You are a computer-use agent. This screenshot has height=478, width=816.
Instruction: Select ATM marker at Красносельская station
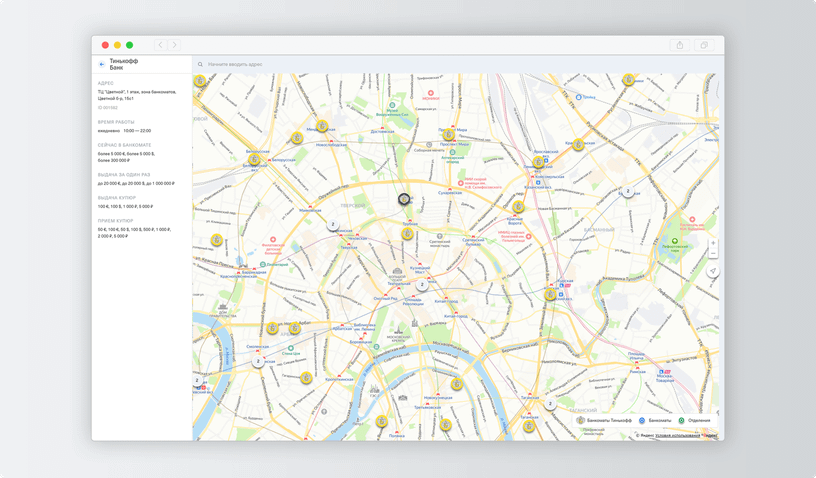pos(578,145)
